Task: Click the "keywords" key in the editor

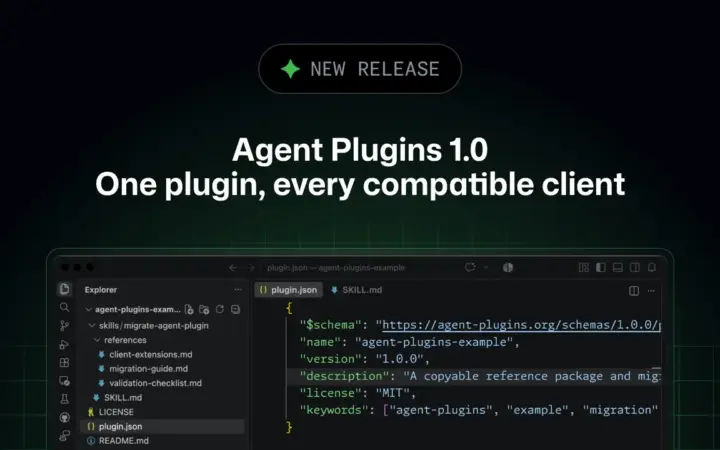Action: [x=335, y=410]
